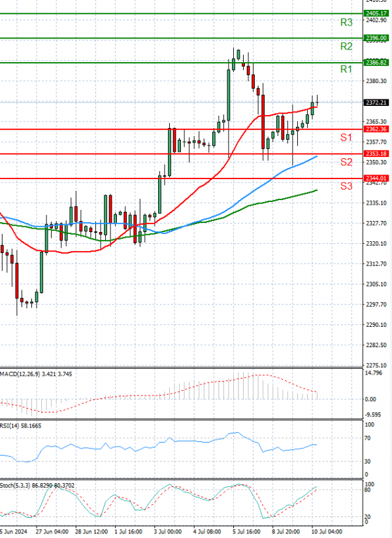Select the 2396.00 price tag

tap(376, 38)
